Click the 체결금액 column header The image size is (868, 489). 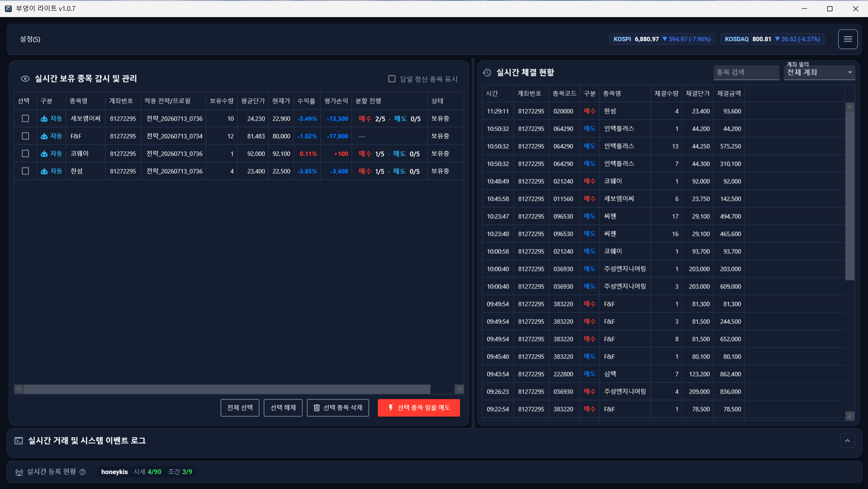[x=729, y=93]
